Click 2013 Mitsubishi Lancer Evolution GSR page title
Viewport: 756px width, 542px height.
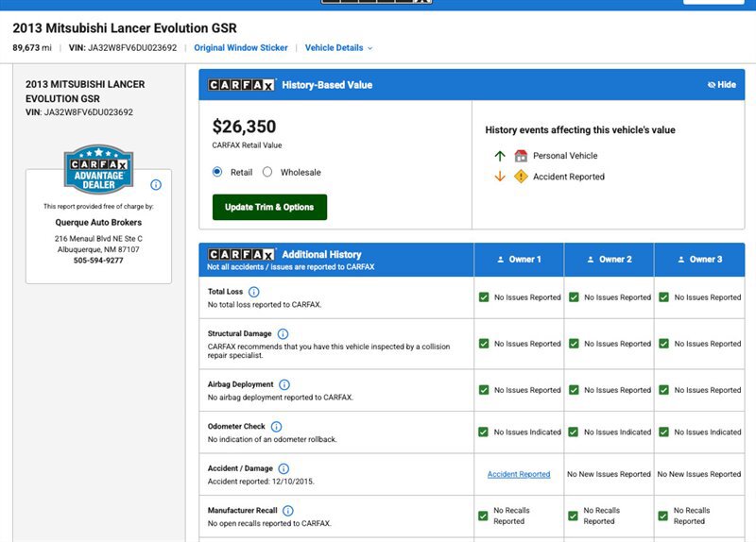tap(125, 28)
